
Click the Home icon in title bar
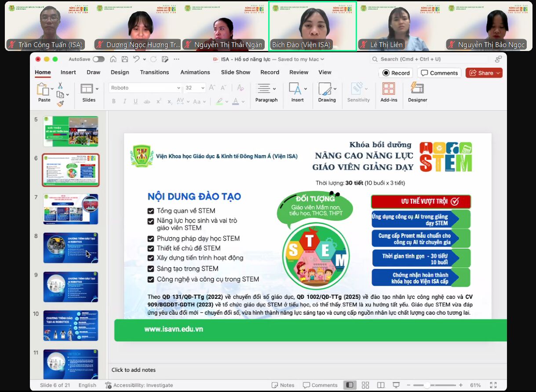click(113, 59)
